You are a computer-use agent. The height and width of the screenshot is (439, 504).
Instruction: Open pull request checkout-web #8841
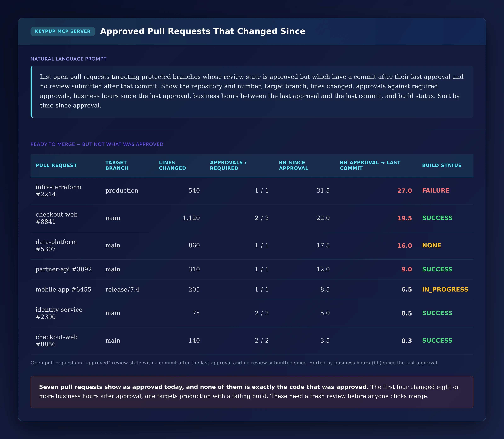click(57, 218)
